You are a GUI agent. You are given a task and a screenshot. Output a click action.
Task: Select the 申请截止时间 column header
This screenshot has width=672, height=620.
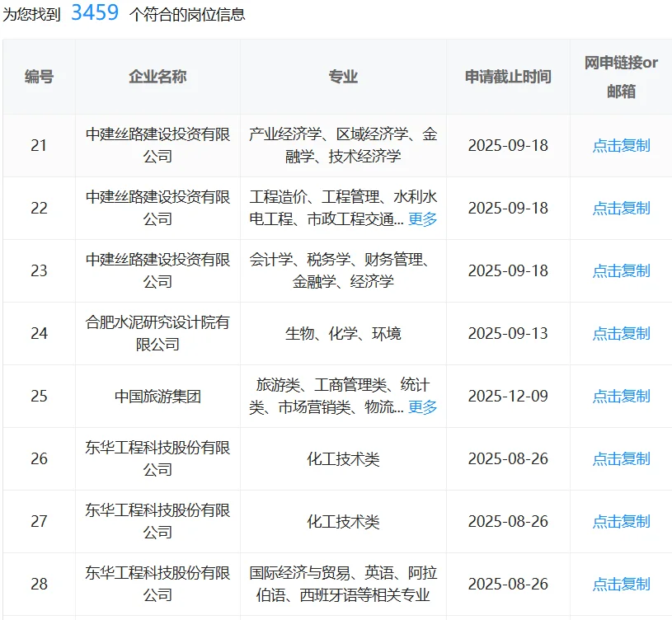pos(508,77)
